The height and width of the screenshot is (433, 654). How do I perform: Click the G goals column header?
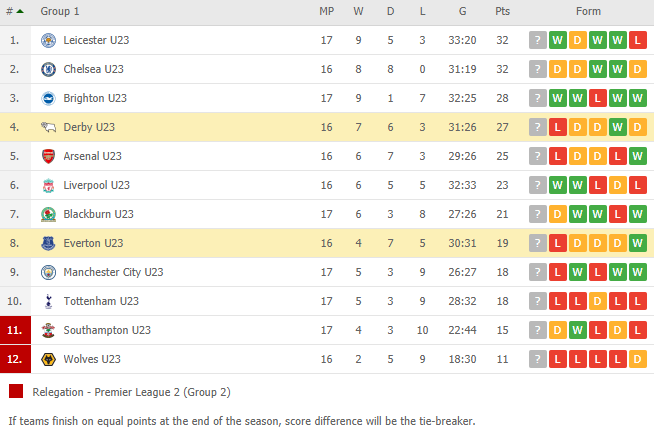[x=463, y=12]
